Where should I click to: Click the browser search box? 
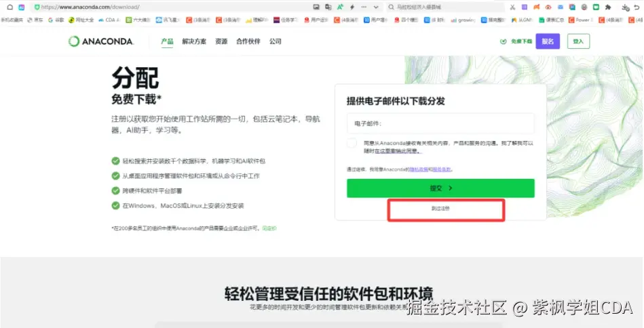tap(444, 7)
